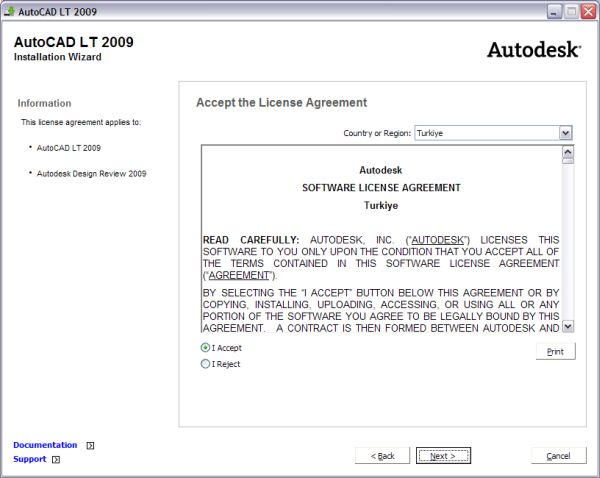Click the Next button

pyautogui.click(x=443, y=456)
